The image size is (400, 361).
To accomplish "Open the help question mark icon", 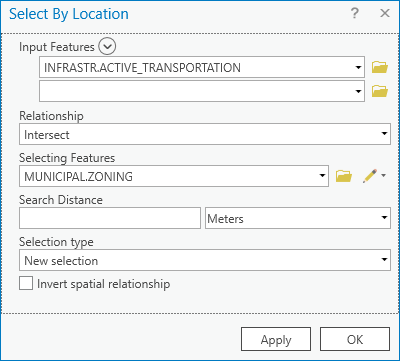I will pyautogui.click(x=355, y=14).
